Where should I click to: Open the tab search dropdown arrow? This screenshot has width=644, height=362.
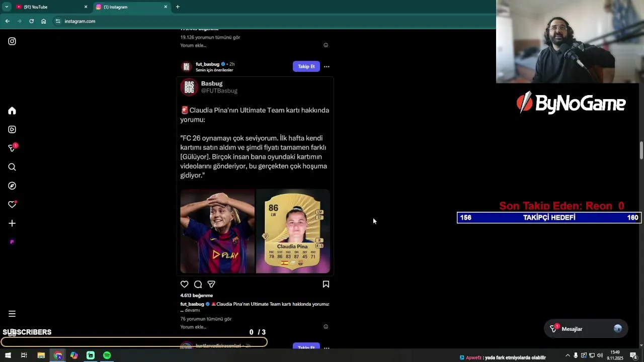click(7, 7)
